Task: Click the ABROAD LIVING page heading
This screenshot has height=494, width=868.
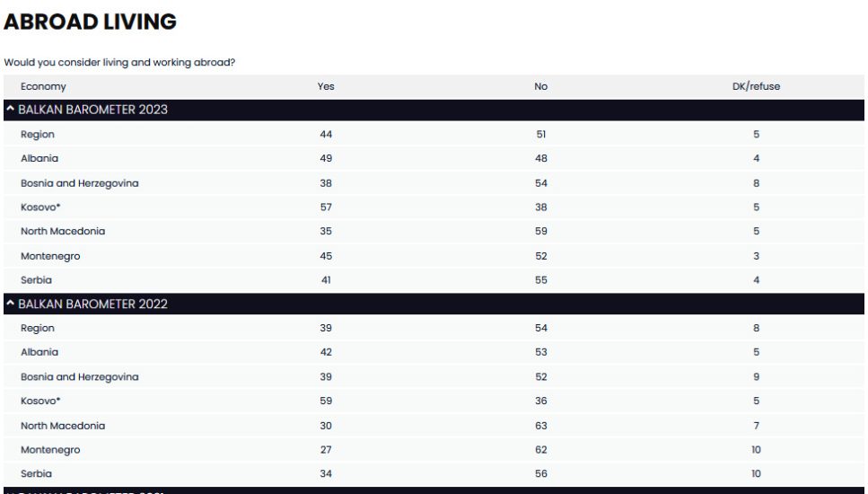Action: click(90, 22)
